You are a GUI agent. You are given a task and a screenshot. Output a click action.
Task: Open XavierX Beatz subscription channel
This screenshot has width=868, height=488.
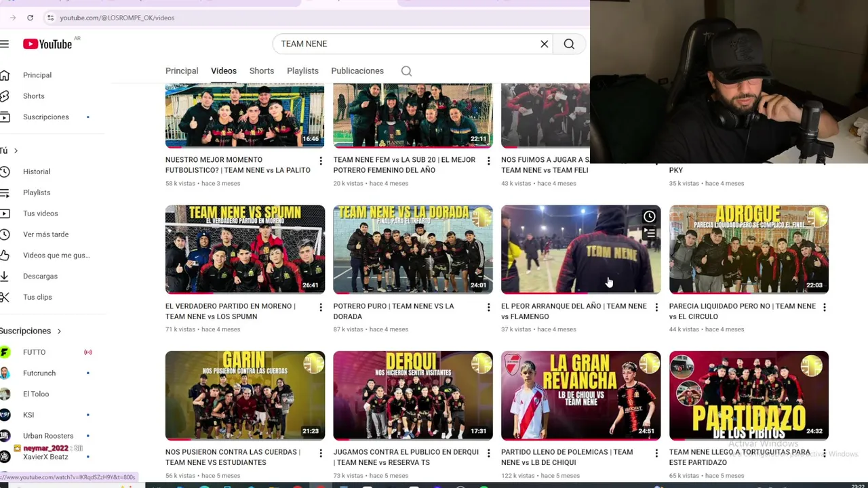pyautogui.click(x=45, y=457)
